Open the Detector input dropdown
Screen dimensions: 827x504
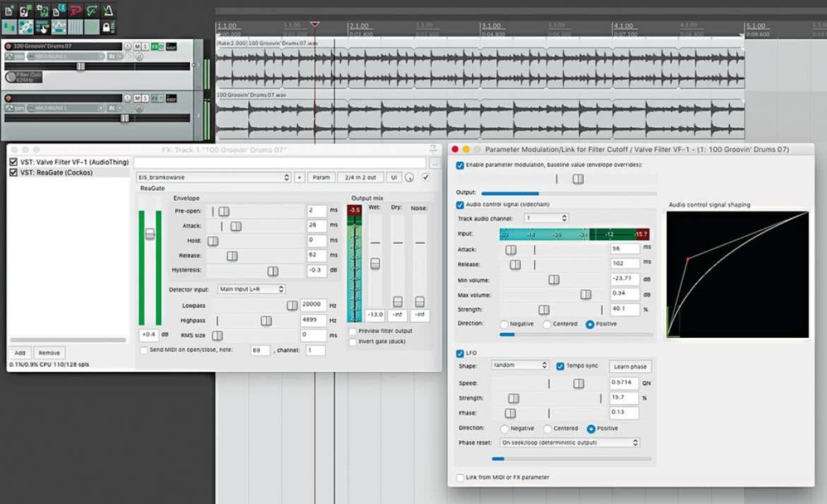point(252,289)
